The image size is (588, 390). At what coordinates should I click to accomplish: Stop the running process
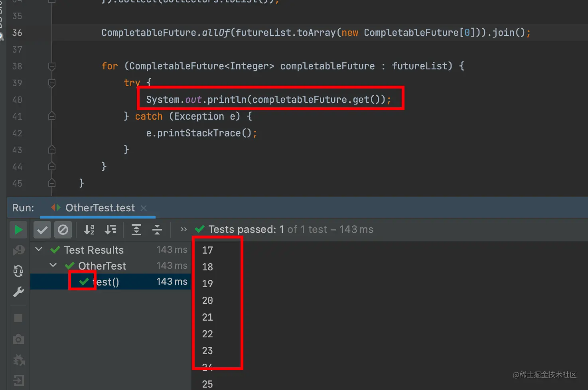(18, 318)
